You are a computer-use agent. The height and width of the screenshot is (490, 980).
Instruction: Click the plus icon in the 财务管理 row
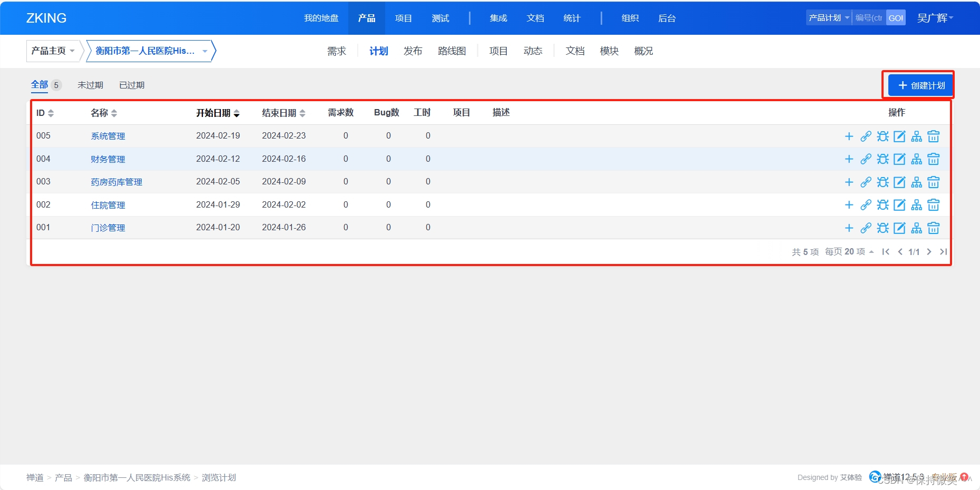[849, 159]
